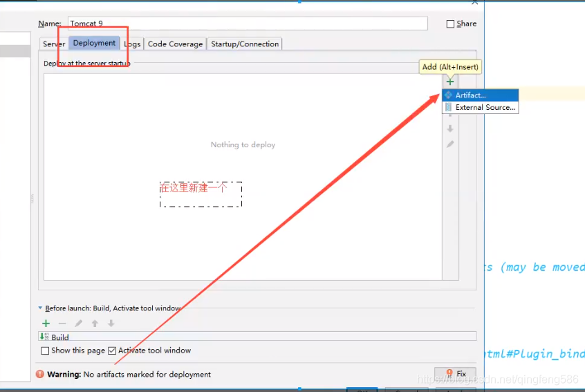Click the Build task icon
Viewport: 585px width, 392px height.
coord(44,337)
